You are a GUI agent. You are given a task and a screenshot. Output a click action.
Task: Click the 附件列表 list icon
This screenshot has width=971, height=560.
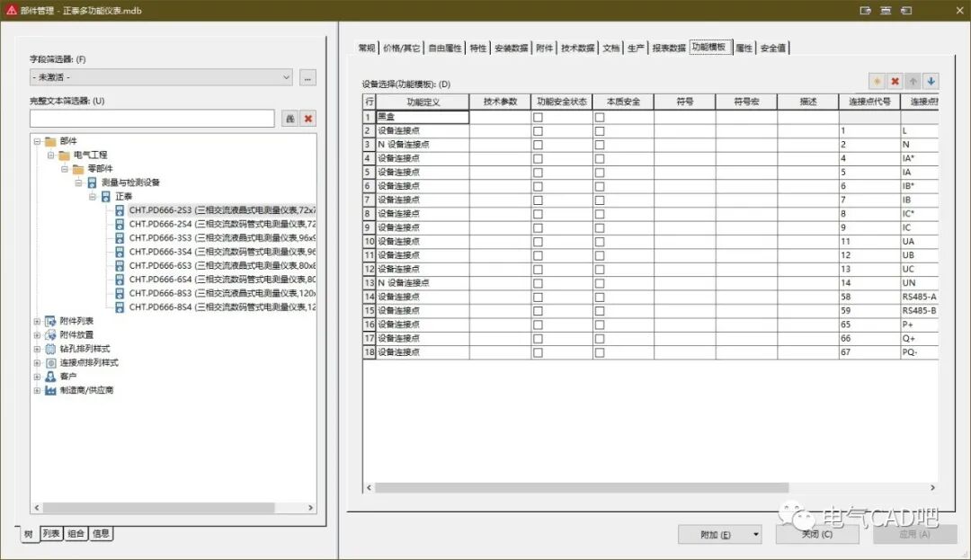point(50,321)
